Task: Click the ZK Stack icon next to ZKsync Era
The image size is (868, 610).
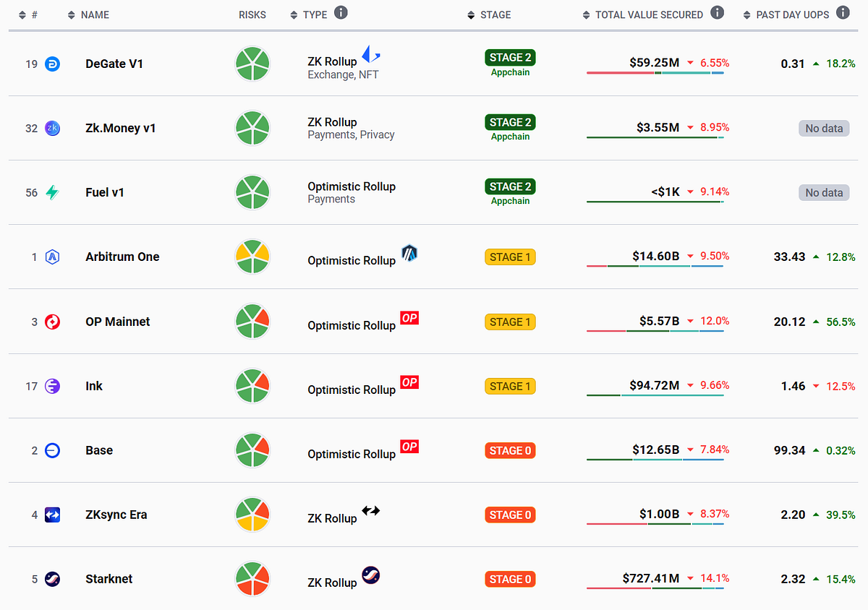Action: click(370, 510)
